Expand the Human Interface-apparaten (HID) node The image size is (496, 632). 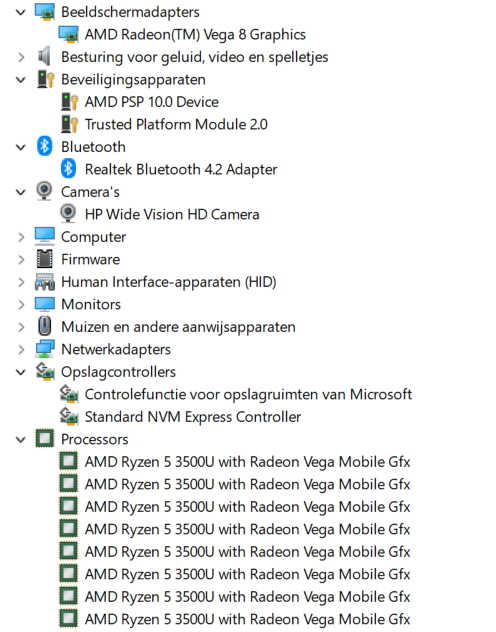coord(21,282)
